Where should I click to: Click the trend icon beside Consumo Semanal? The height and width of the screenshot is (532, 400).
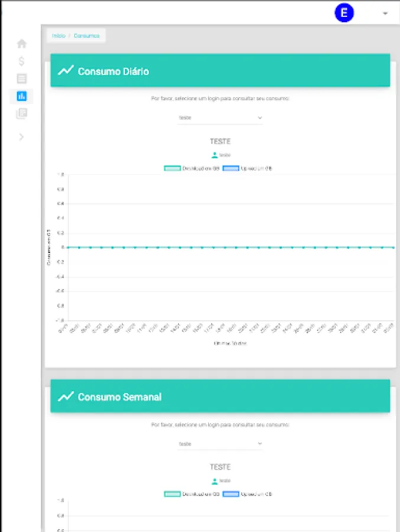[66, 396]
